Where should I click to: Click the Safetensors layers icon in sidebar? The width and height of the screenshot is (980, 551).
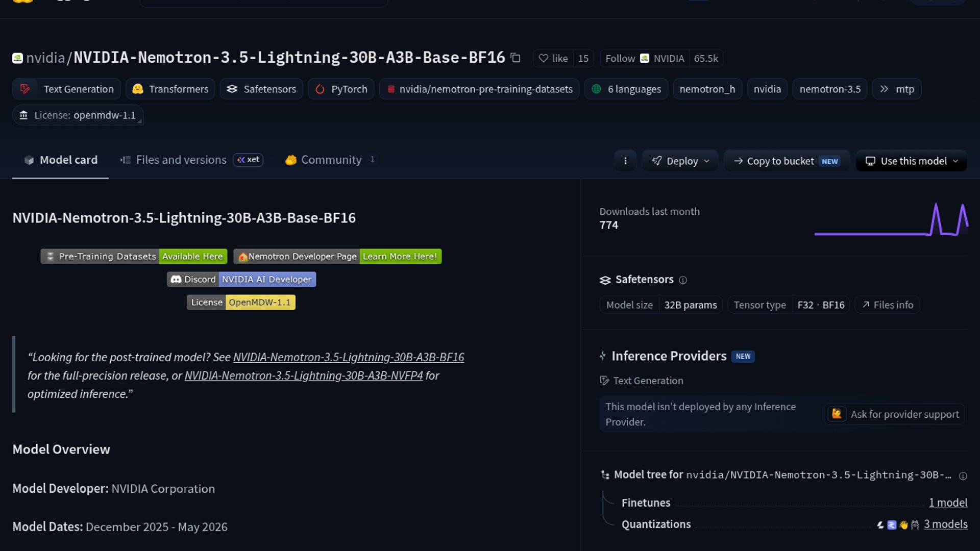click(x=605, y=280)
